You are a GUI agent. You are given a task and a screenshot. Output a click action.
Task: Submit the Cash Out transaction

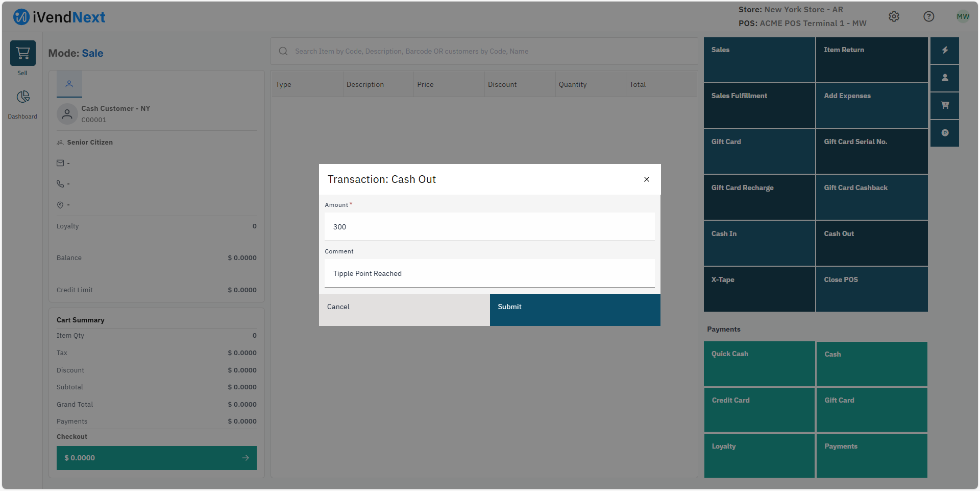point(575,310)
